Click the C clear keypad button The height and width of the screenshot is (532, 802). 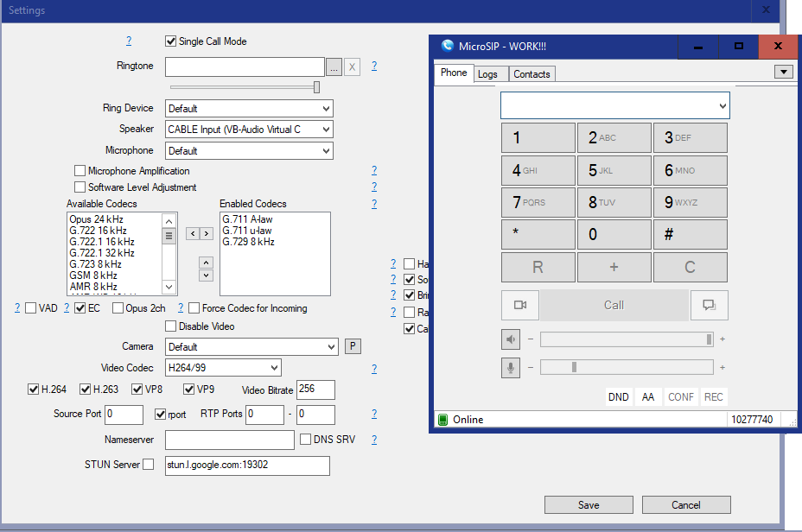(x=691, y=267)
